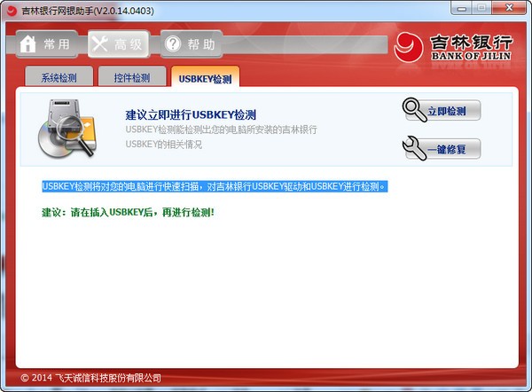Click the Bank of Jilin logo

(x=453, y=48)
